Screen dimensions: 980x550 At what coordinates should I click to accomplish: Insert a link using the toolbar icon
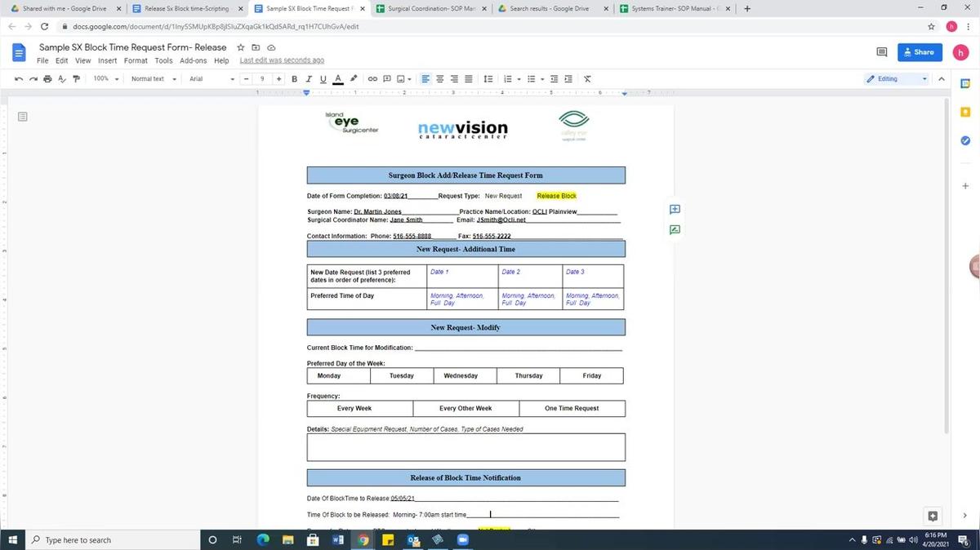pos(372,78)
